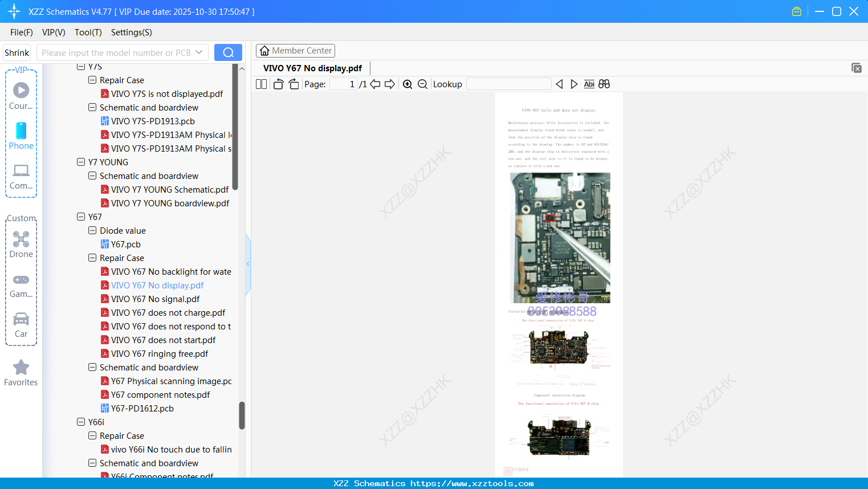
Task: Find next lookup match
Action: point(574,84)
